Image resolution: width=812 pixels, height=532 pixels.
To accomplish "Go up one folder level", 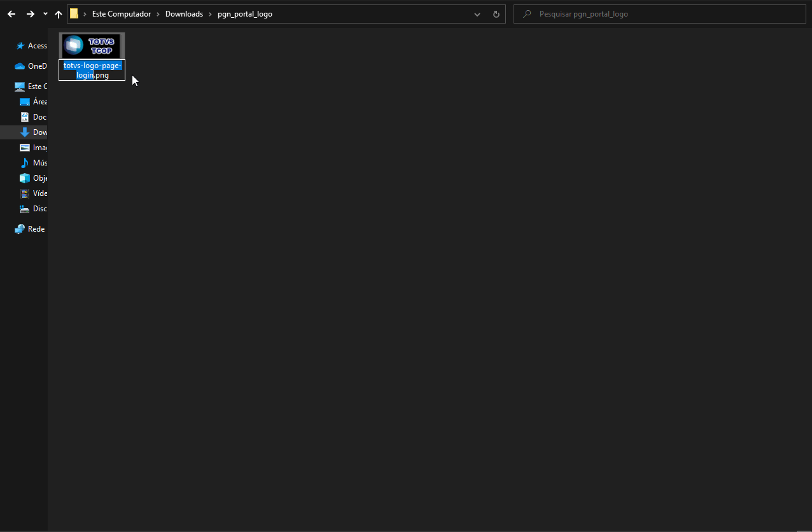I will coord(59,14).
